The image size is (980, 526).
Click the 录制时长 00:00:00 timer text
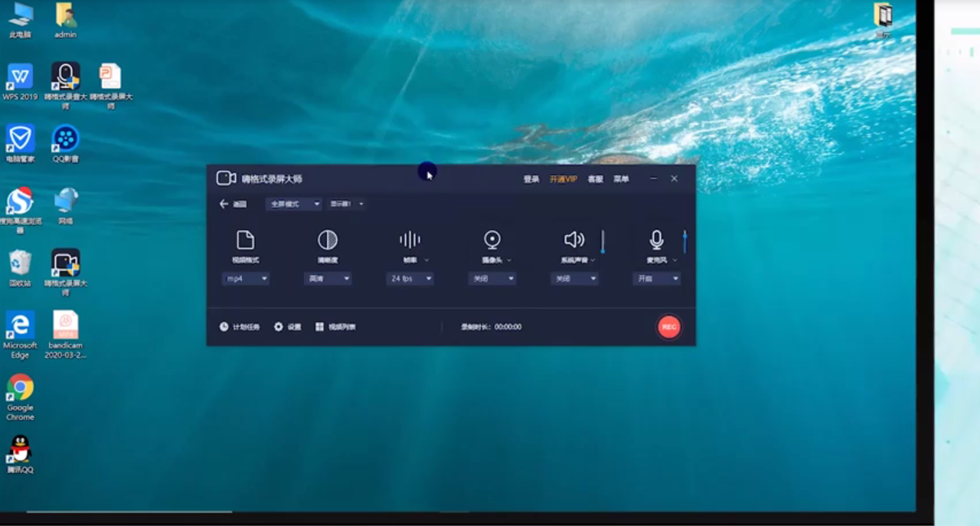click(x=492, y=327)
